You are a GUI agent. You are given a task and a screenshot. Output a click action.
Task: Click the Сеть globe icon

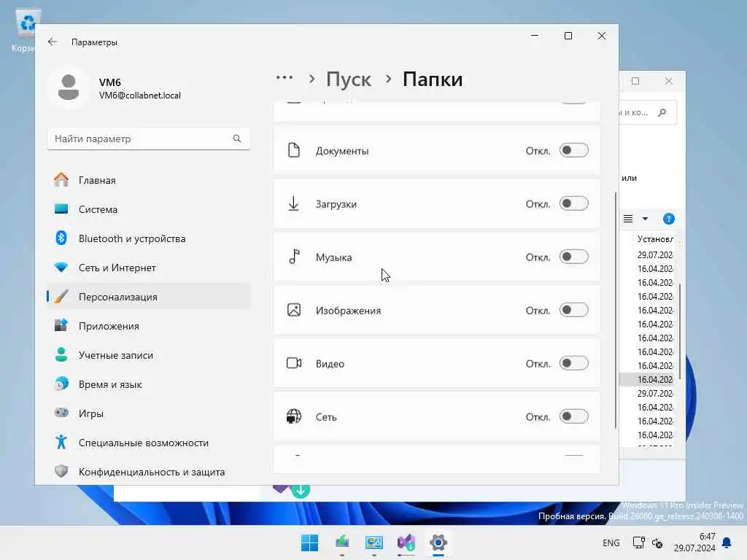tap(294, 416)
